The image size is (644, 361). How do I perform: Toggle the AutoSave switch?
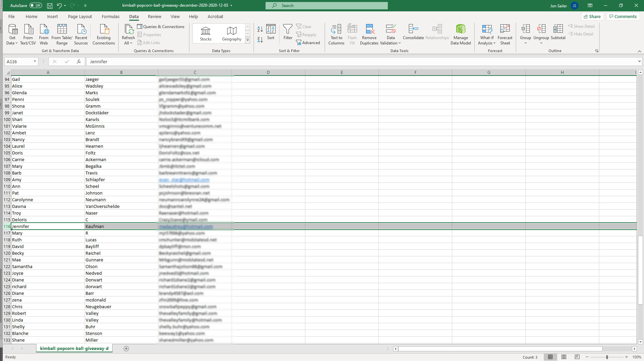[35, 5]
